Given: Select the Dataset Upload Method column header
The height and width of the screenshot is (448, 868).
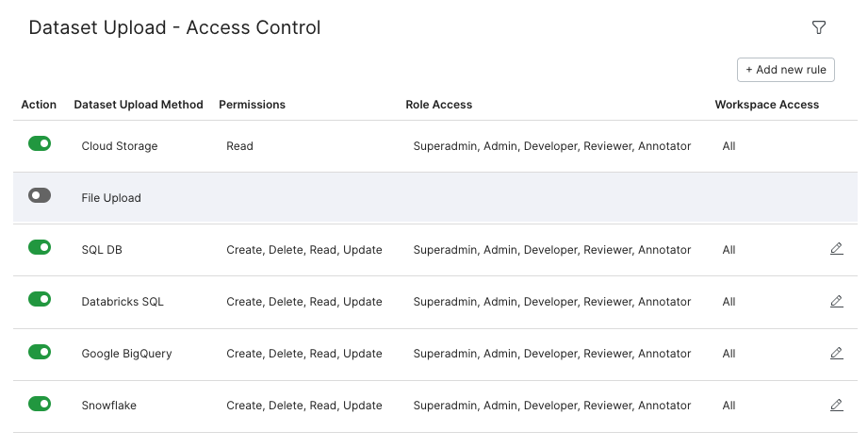Looking at the screenshot, I should (x=139, y=105).
